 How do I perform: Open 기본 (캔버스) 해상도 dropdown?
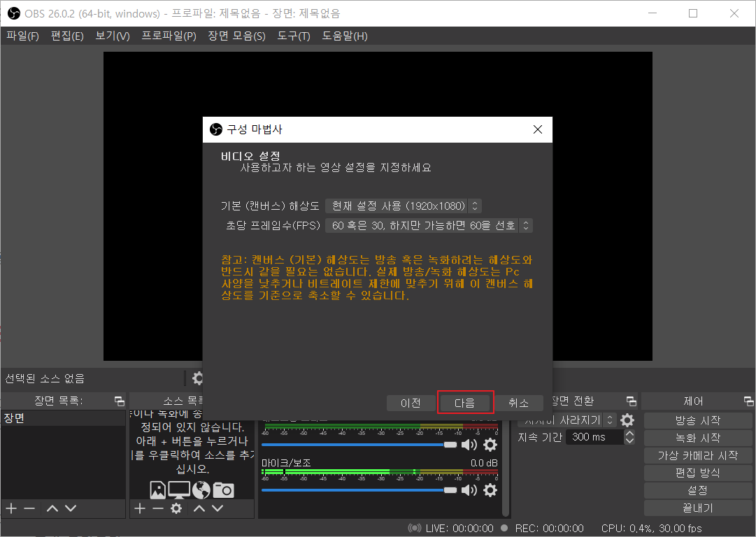(x=404, y=206)
